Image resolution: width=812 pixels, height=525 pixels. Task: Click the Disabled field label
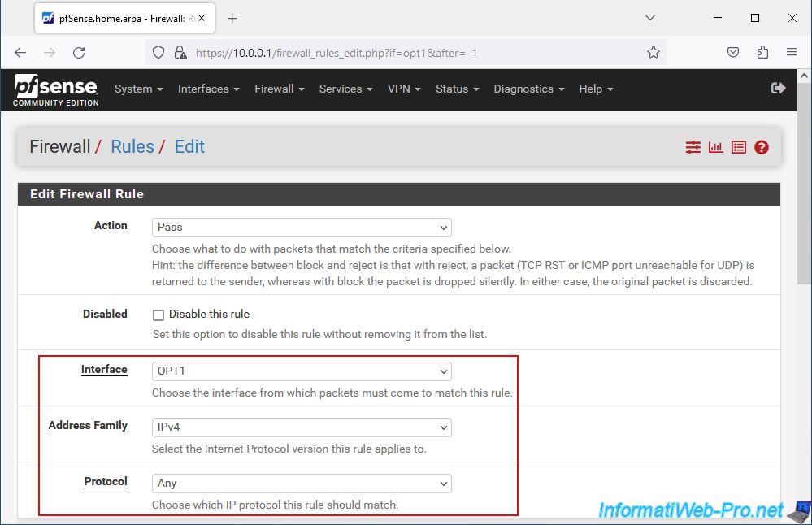(x=105, y=315)
